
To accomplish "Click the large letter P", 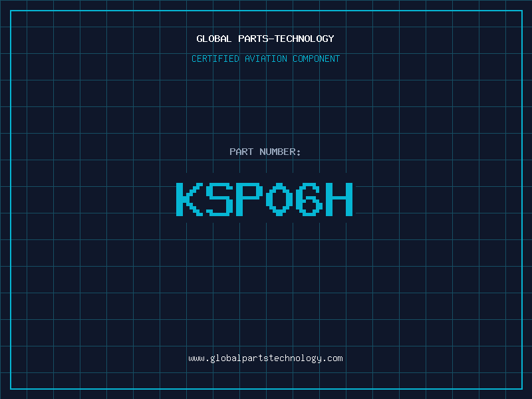I will (x=249, y=199).
